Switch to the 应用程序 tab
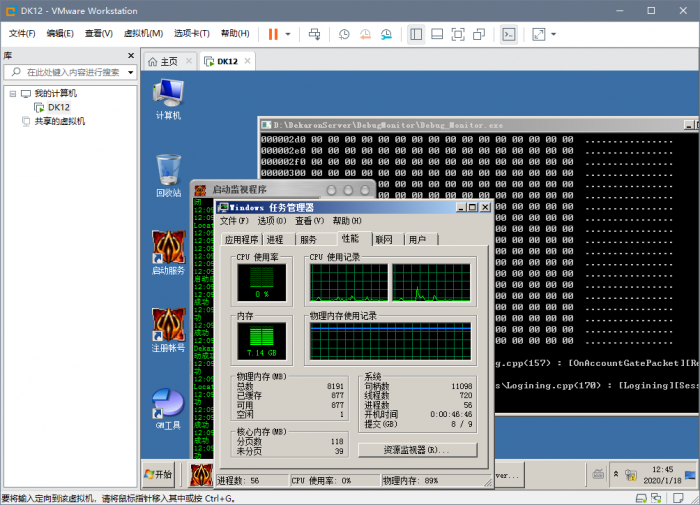The width and height of the screenshot is (700, 505). pos(242,240)
